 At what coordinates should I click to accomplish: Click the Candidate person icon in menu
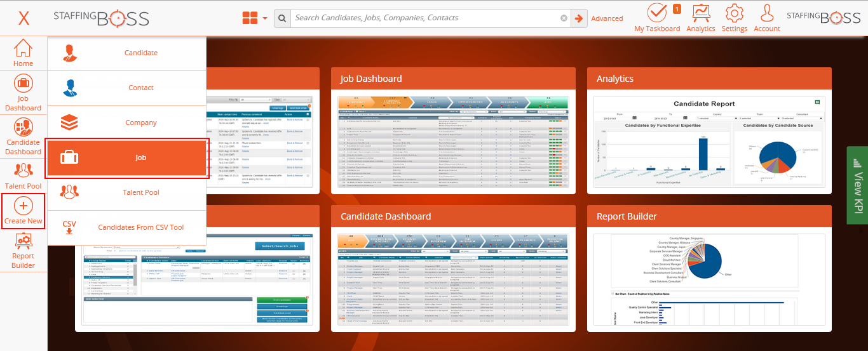pyautogui.click(x=69, y=53)
